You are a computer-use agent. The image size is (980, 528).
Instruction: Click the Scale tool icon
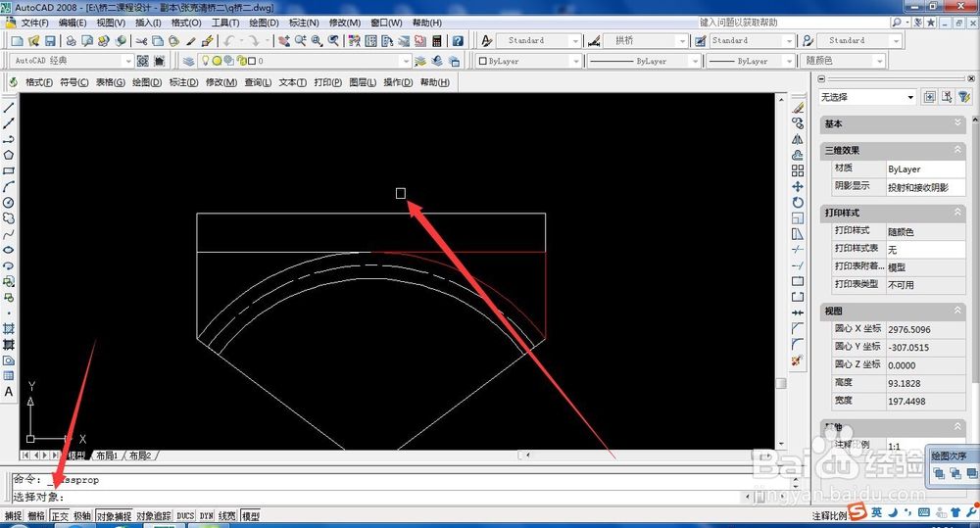coord(798,218)
